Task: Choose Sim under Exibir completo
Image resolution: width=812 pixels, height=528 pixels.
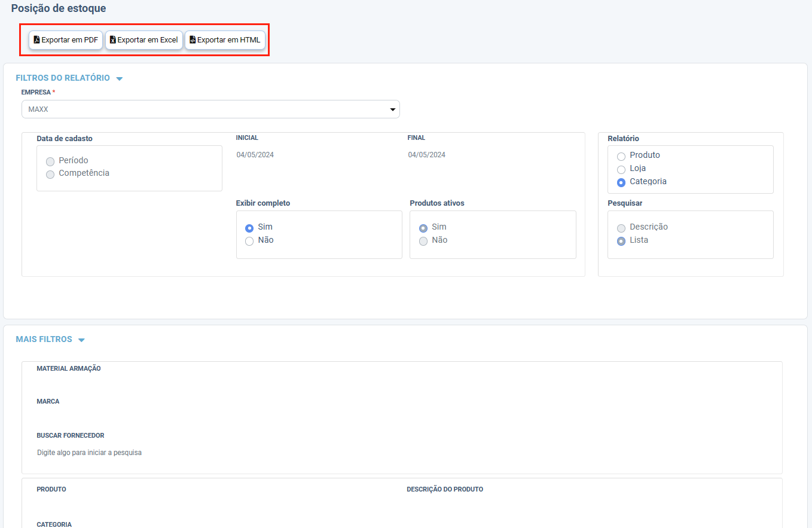Action: (249, 228)
